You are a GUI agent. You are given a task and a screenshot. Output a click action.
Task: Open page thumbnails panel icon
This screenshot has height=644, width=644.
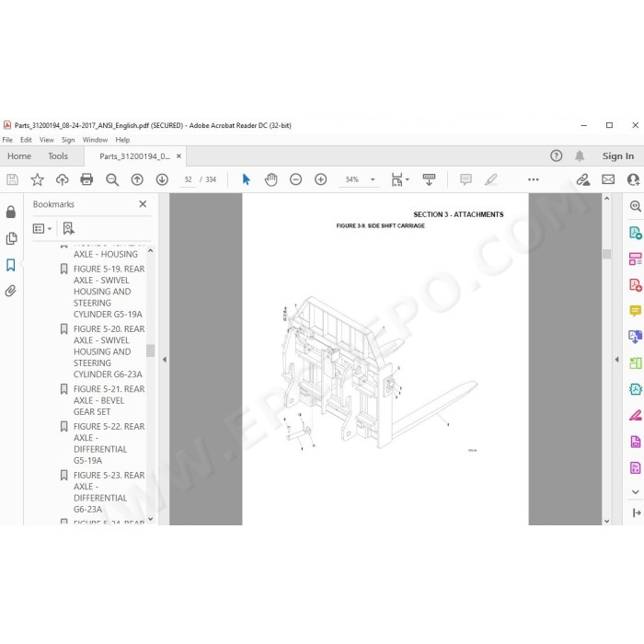(11, 238)
